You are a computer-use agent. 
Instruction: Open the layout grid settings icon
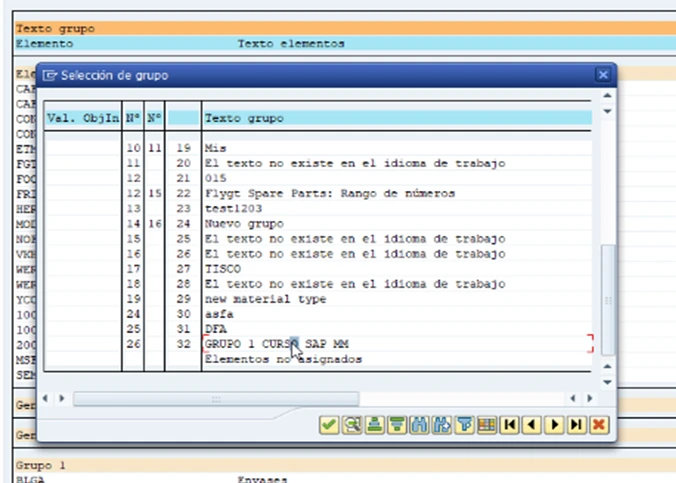(x=487, y=425)
